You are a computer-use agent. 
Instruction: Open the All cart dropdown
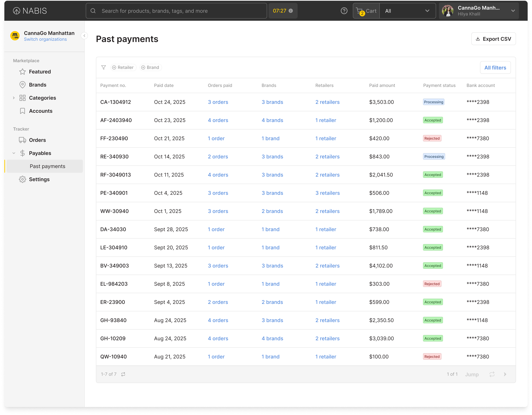click(407, 11)
